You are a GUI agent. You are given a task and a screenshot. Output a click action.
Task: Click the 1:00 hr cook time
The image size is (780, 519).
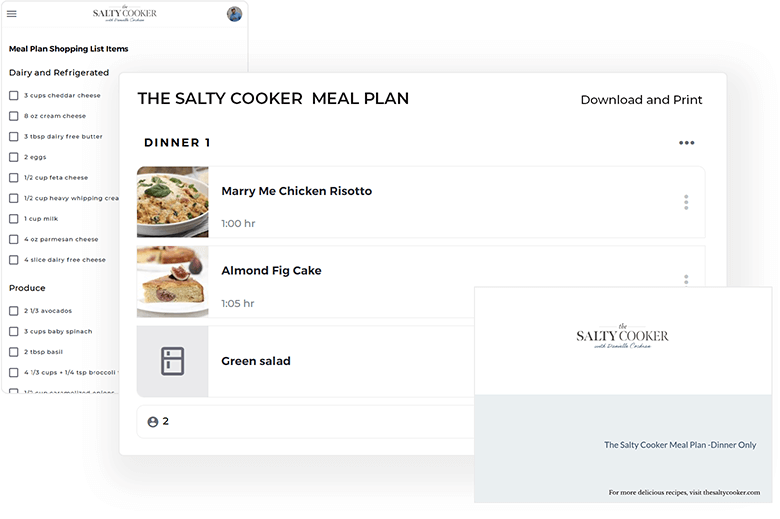[238, 224]
